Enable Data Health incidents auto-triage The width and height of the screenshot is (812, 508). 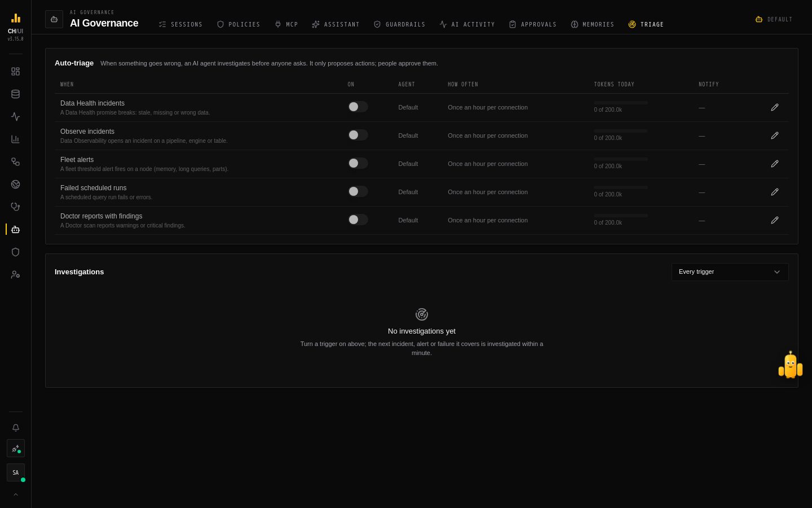[358, 107]
